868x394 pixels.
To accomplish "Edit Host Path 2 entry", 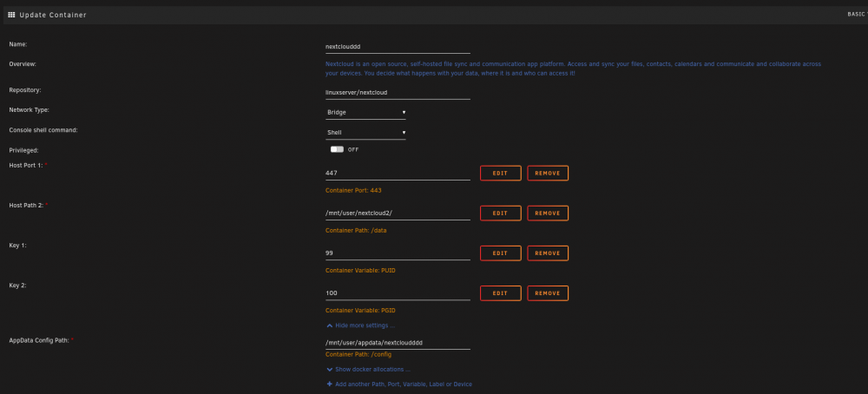I will [x=501, y=213].
